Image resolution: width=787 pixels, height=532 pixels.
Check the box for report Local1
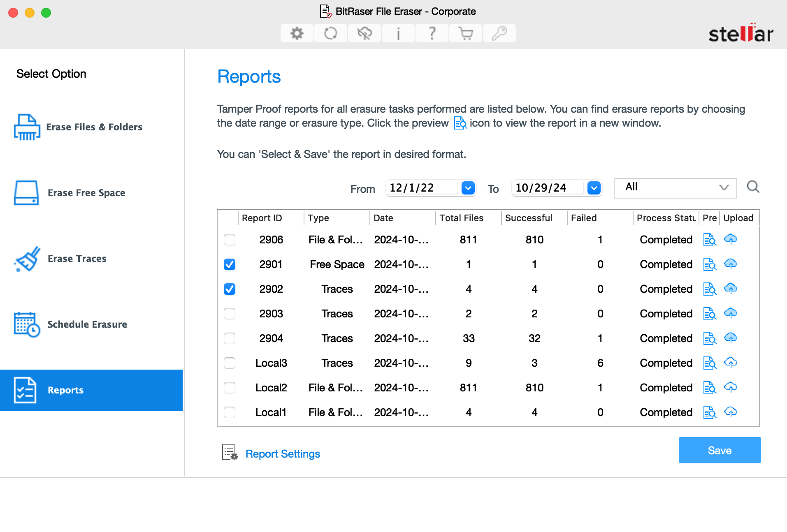pyautogui.click(x=230, y=412)
